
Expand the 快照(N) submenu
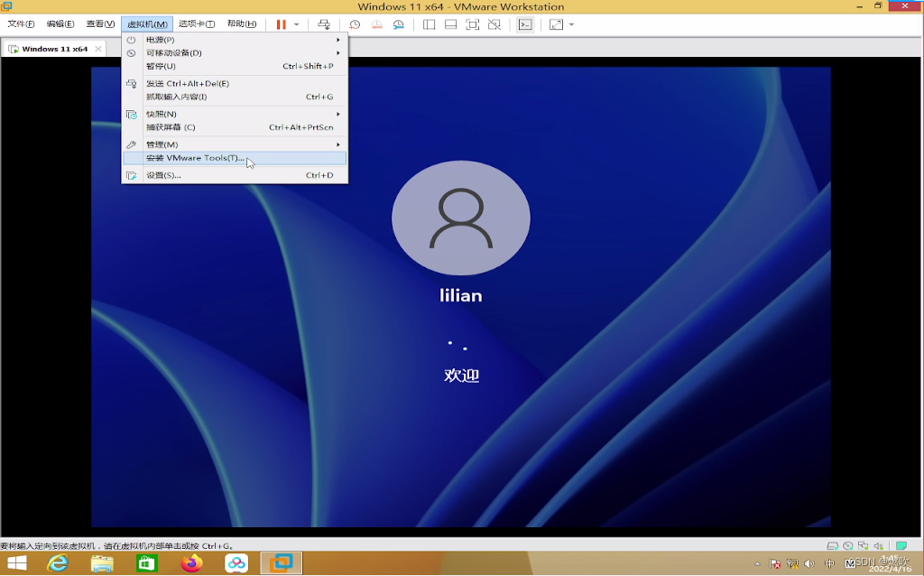[235, 114]
